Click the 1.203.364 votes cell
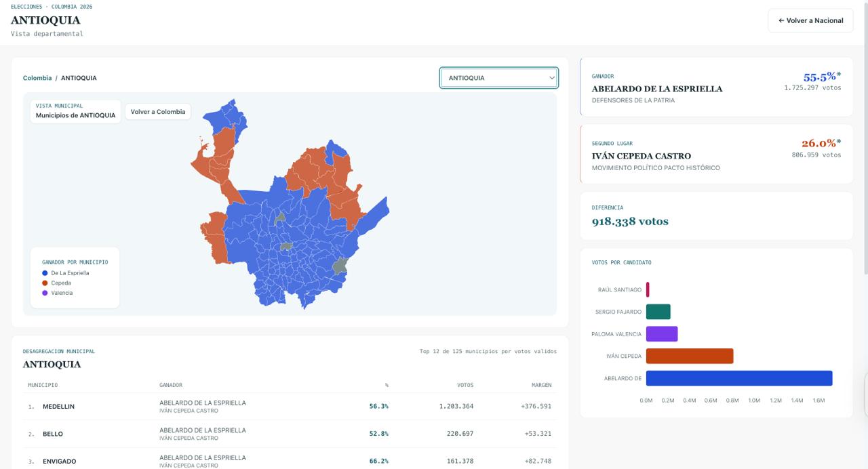 (x=456, y=407)
